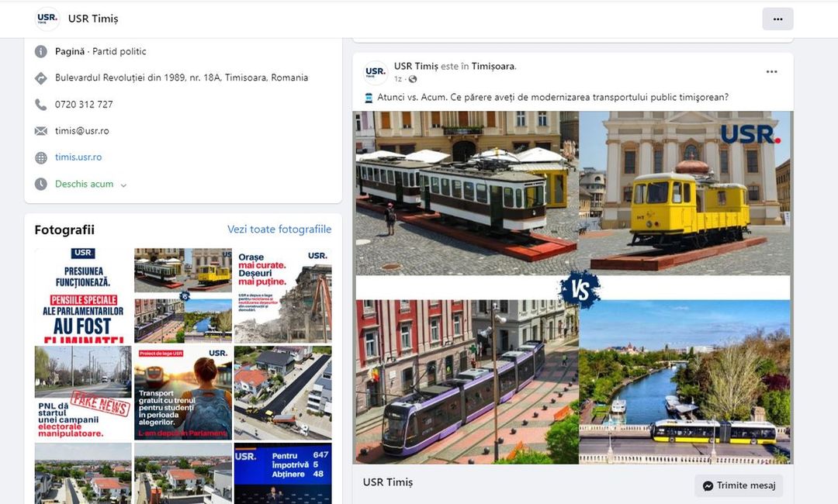This screenshot has height=504, width=838.
Task: Open the aerial asphalt street photo thumbnail
Action: (x=282, y=393)
